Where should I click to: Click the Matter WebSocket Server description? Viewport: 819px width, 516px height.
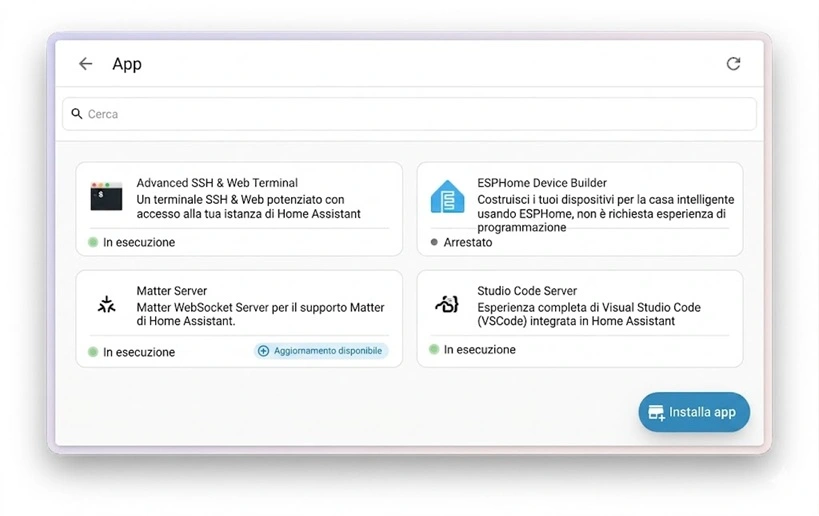pyautogui.click(x=260, y=314)
